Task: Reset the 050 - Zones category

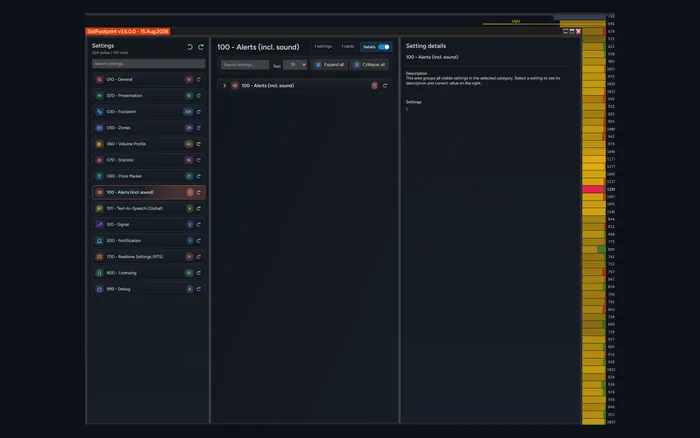Action: [199, 128]
